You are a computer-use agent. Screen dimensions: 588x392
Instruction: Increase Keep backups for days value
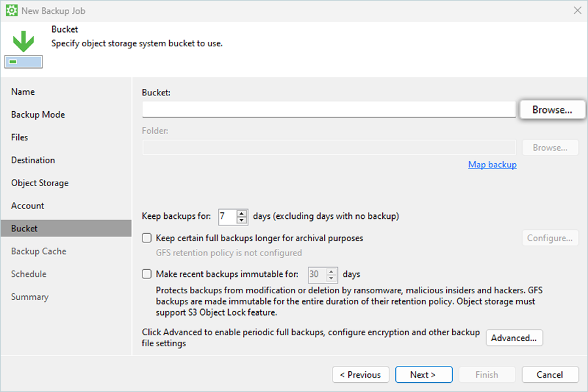[242, 213]
